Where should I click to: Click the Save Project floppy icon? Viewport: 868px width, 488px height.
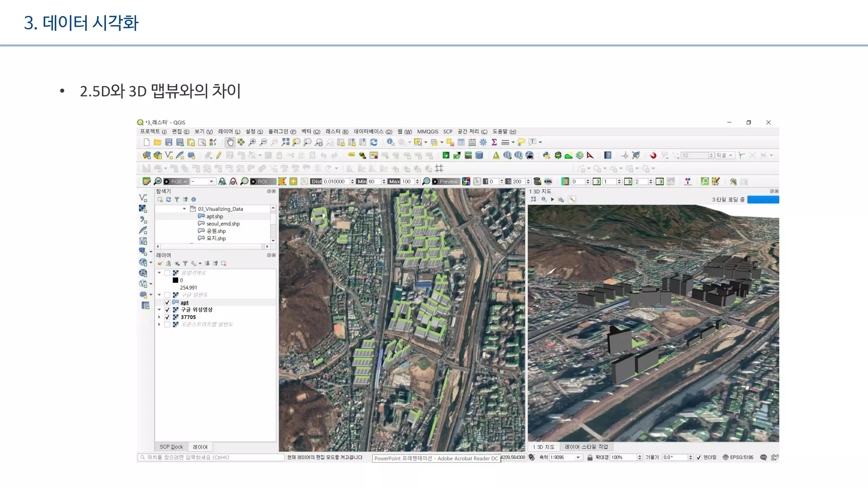[x=169, y=142]
